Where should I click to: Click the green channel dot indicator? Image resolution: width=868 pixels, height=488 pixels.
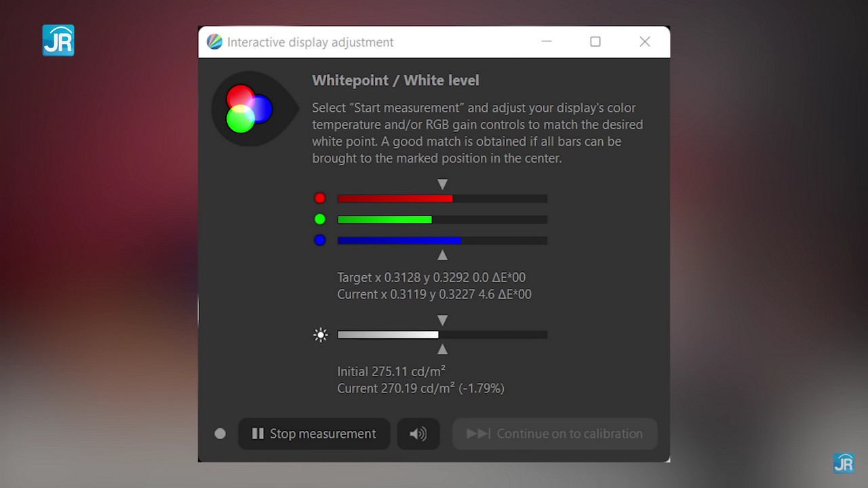[x=320, y=219]
